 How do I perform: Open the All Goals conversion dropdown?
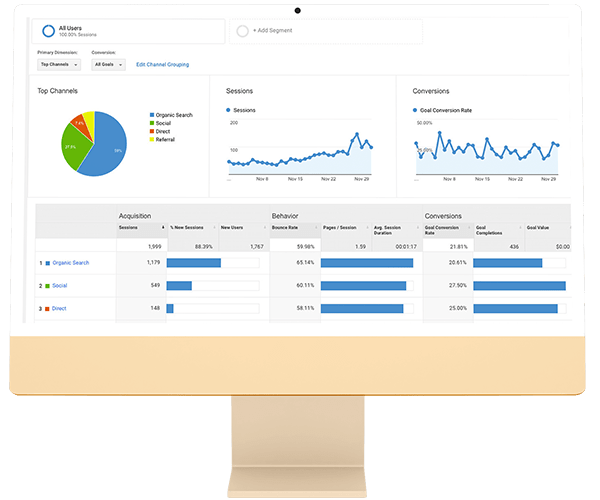click(x=108, y=65)
